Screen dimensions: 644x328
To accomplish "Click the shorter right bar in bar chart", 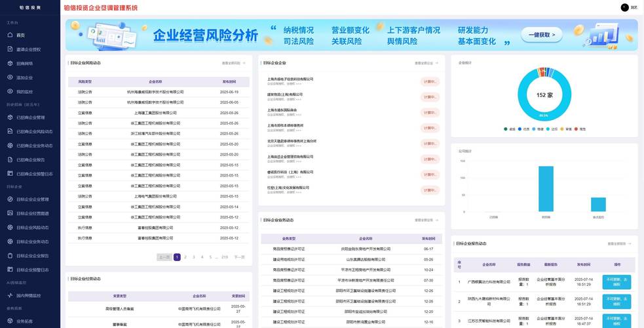I will click(598, 205).
